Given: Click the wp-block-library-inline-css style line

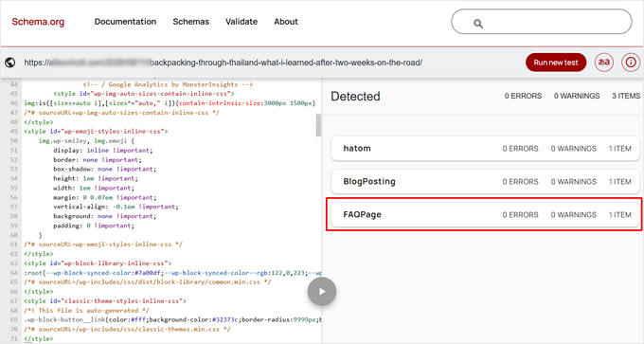Looking at the screenshot, I should click(x=98, y=263).
